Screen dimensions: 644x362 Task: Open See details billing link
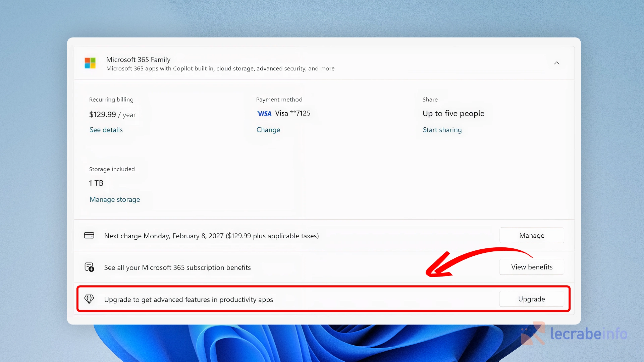click(106, 130)
